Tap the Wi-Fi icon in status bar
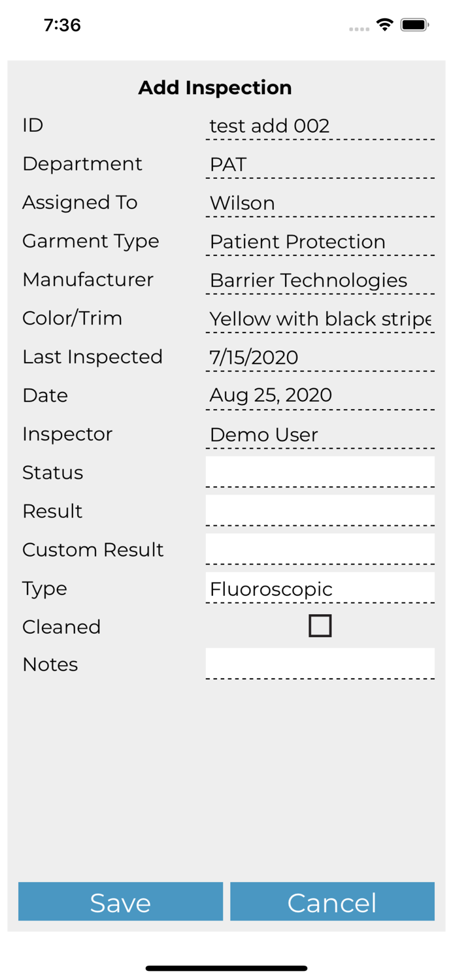This screenshot has width=453, height=980. tap(385, 25)
